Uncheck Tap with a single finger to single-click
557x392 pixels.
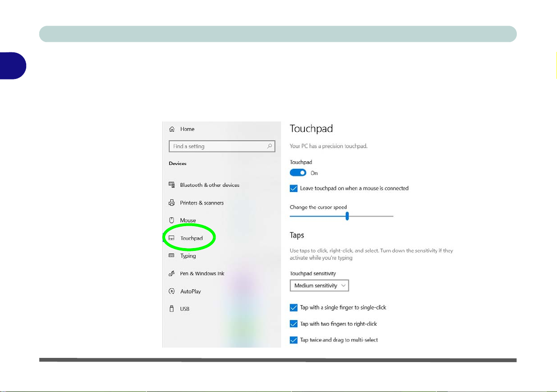[x=293, y=307]
